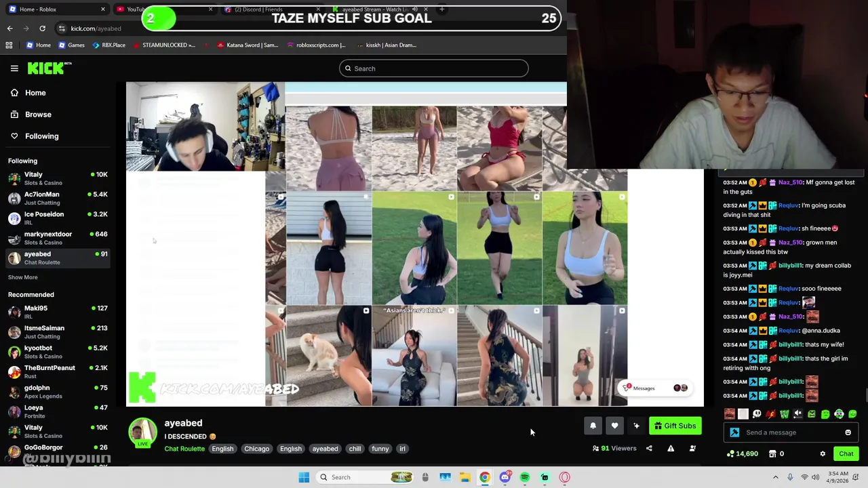Viewport: 868px width, 488px height.
Task: Pick the green W emote in quick emotes
Action: (784, 414)
